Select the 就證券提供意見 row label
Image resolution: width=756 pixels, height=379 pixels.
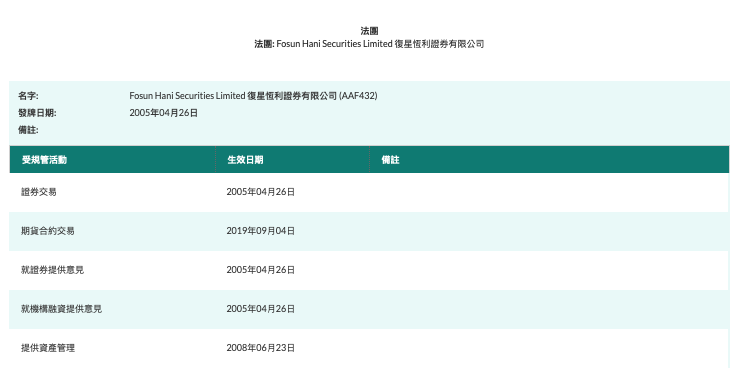(x=52, y=270)
